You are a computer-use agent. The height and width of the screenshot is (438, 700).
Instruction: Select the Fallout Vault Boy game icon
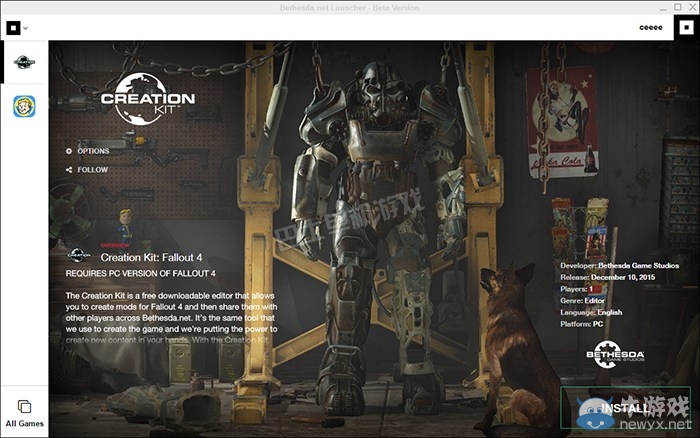(24, 106)
